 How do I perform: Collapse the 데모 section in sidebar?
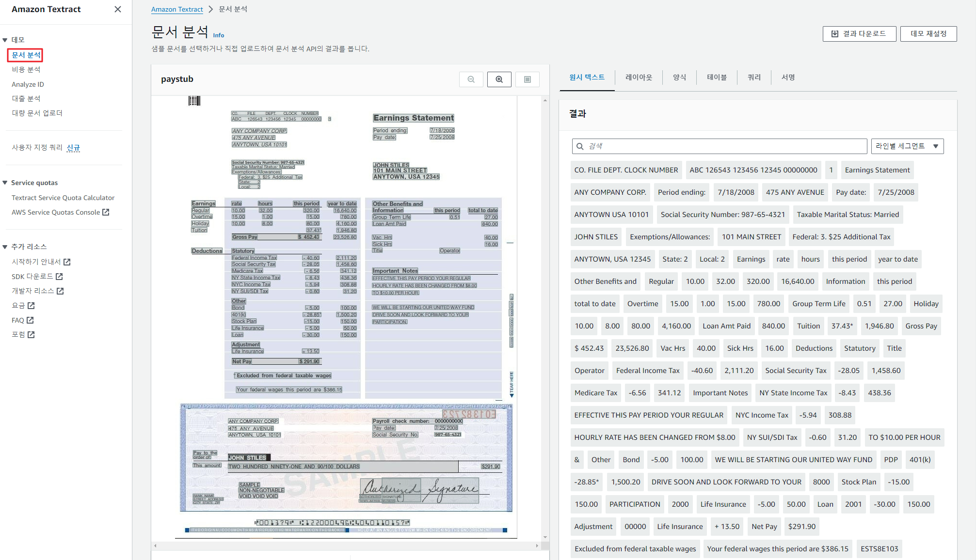[x=5, y=40]
